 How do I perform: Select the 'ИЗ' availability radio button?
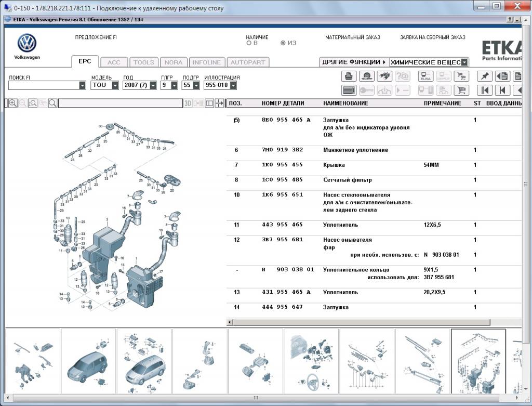283,43
